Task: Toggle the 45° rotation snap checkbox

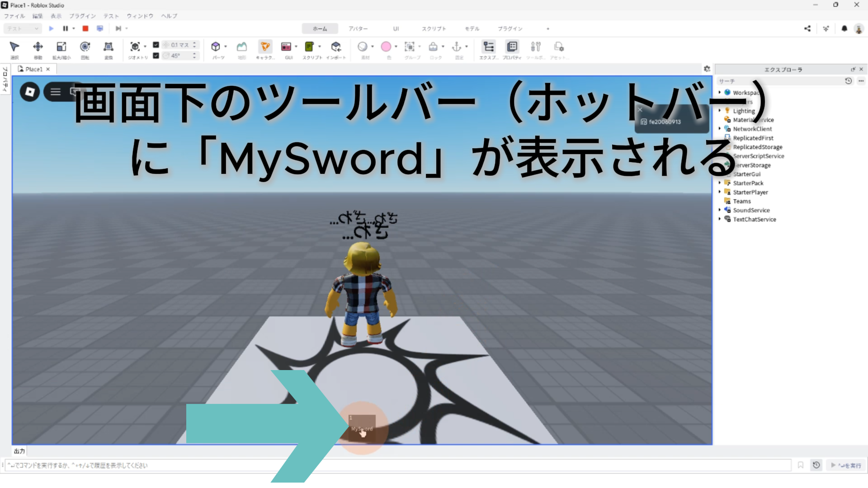Action: point(156,56)
